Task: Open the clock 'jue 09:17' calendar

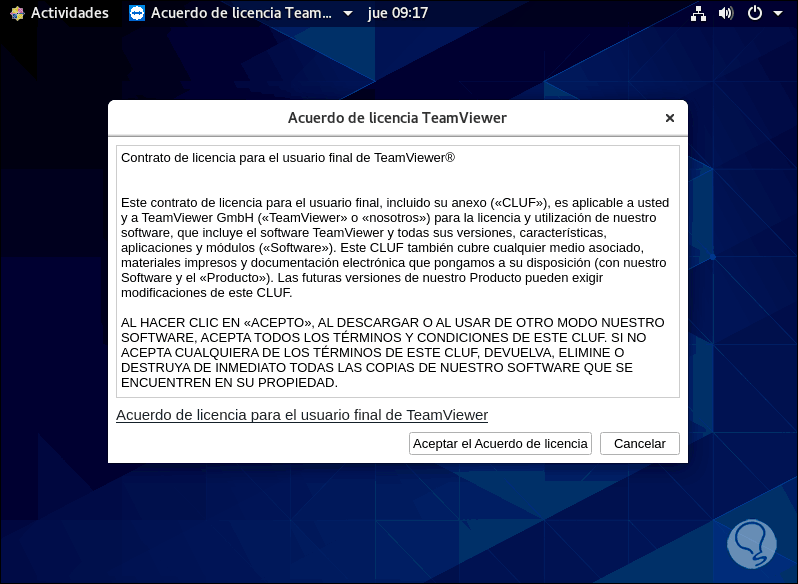Action: click(398, 13)
